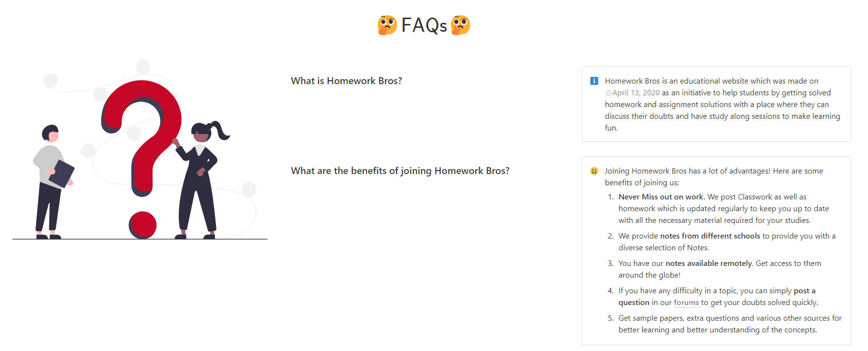Click the Homework Bros description callout text
868x351 pixels.
coord(722,105)
